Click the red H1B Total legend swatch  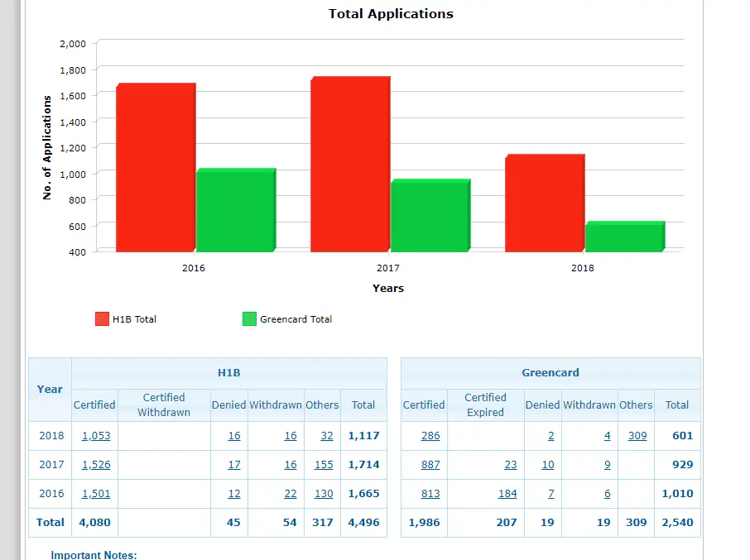click(x=103, y=319)
